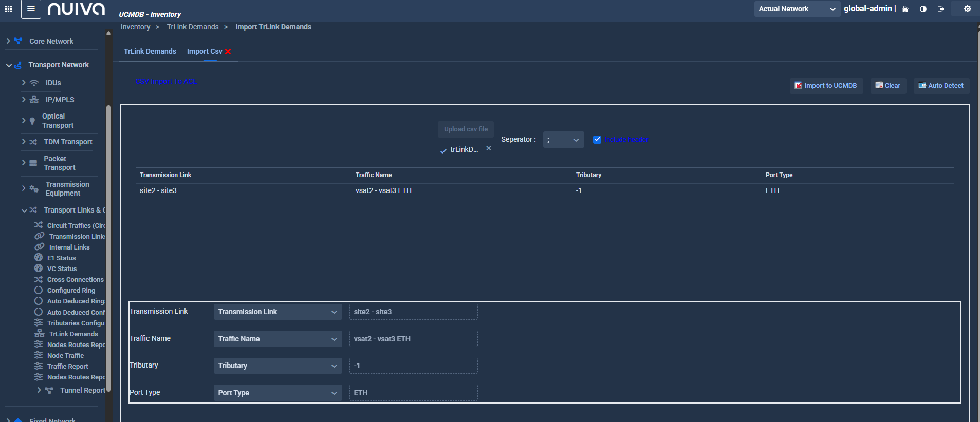The width and height of the screenshot is (980, 422).
Task: Click the Clear button
Action: [x=888, y=86]
